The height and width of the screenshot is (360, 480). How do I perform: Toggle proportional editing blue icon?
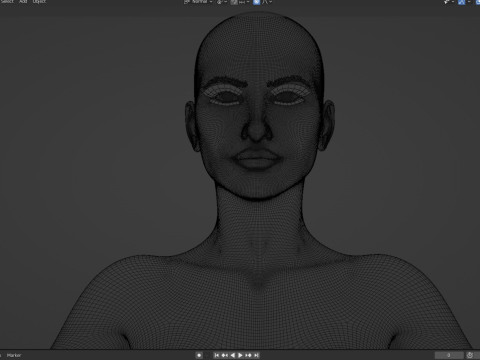tap(256, 2)
